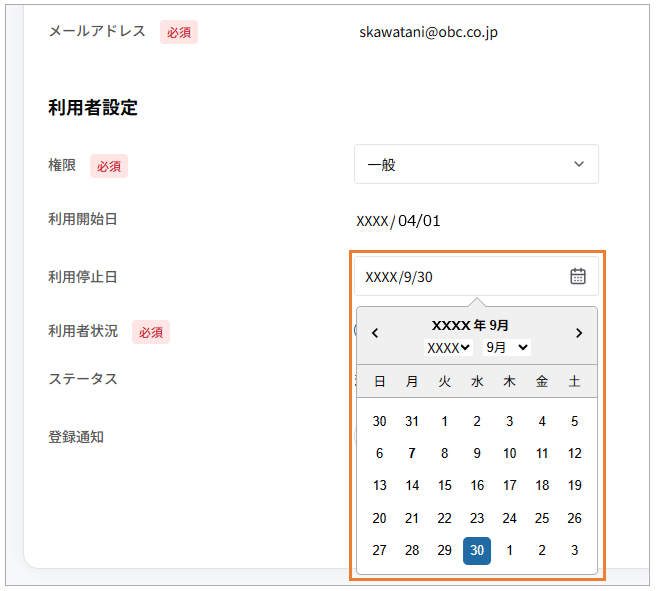Pick day 25 in the calendar

542,518
